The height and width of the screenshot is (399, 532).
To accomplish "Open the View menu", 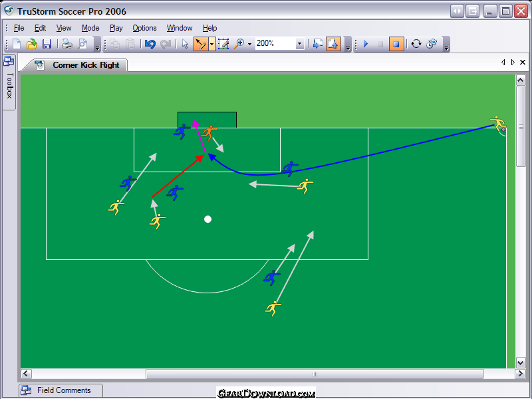I will click(x=63, y=28).
